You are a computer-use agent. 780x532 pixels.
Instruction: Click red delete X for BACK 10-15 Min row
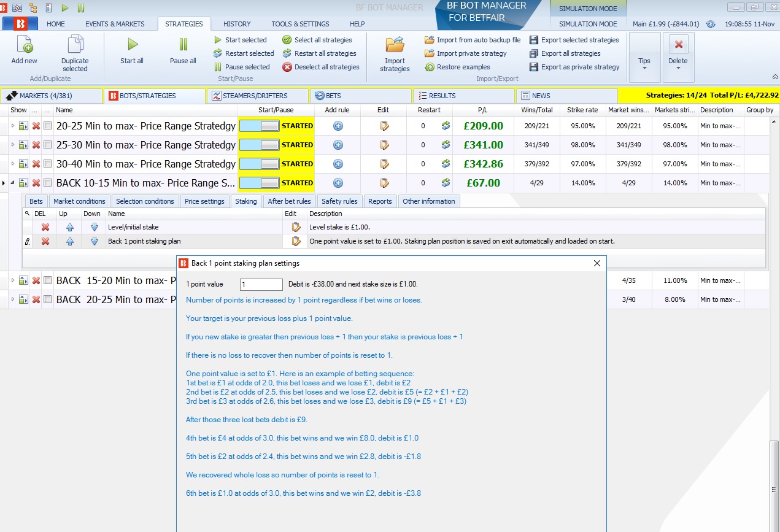(x=36, y=183)
